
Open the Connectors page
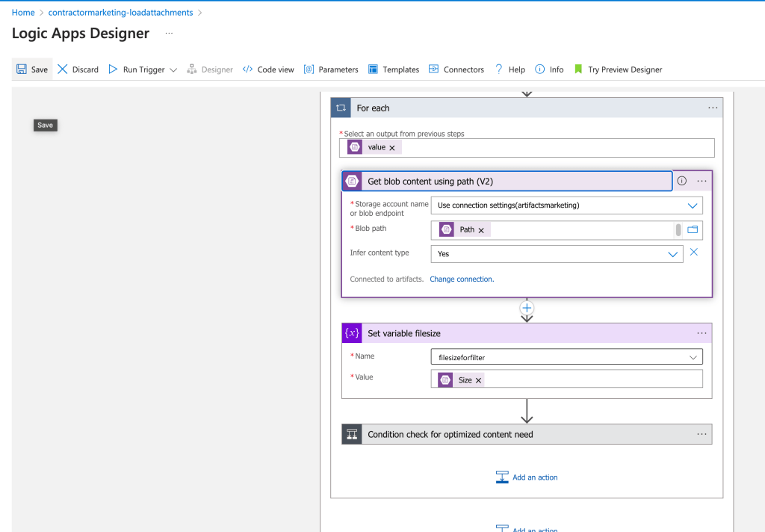click(456, 69)
